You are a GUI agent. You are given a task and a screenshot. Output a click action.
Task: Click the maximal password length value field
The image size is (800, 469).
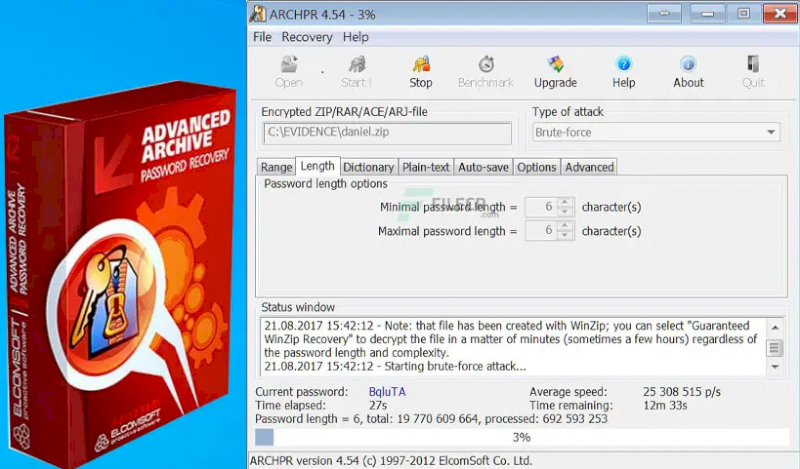pyautogui.click(x=541, y=231)
